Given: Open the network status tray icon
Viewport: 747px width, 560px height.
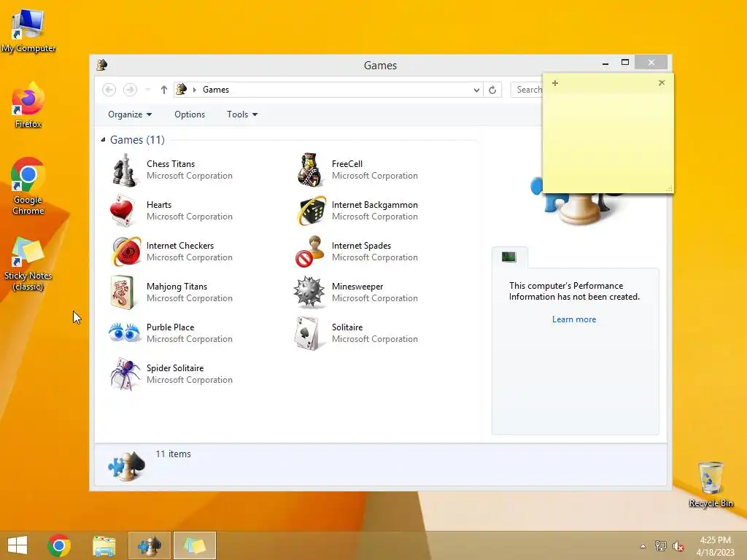Looking at the screenshot, I should pyautogui.click(x=661, y=546).
